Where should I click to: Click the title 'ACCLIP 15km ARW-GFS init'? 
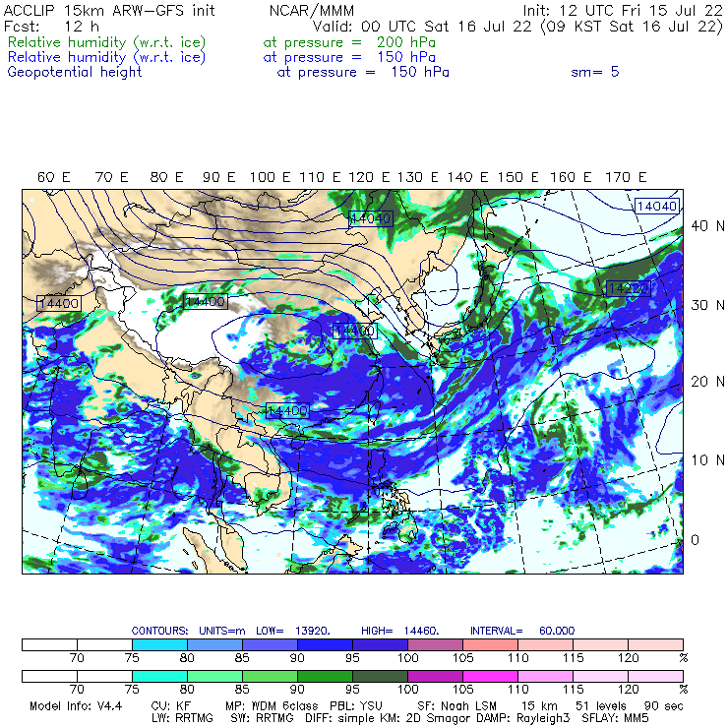(x=109, y=10)
